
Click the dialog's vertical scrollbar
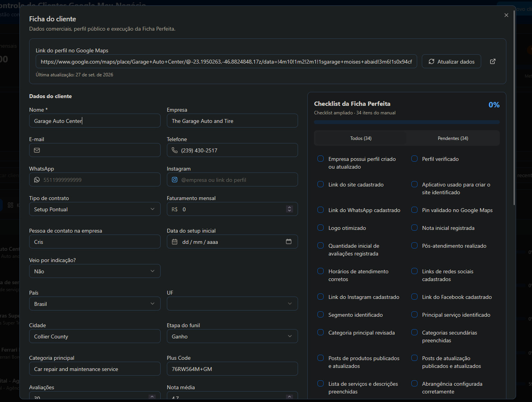514,108
